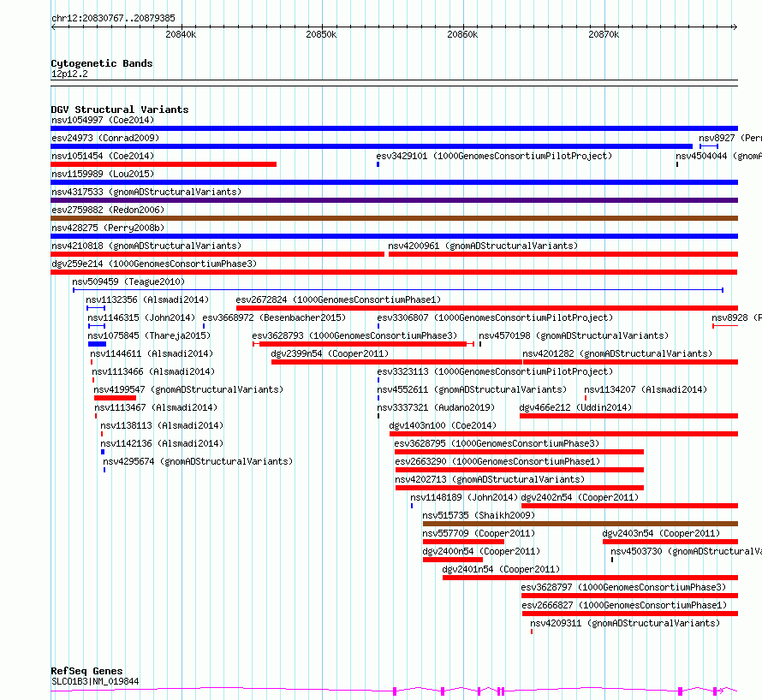Screen dimensions: 762x700
Task: Select nsv4570198 gnomAD variant label
Action: coord(574,335)
